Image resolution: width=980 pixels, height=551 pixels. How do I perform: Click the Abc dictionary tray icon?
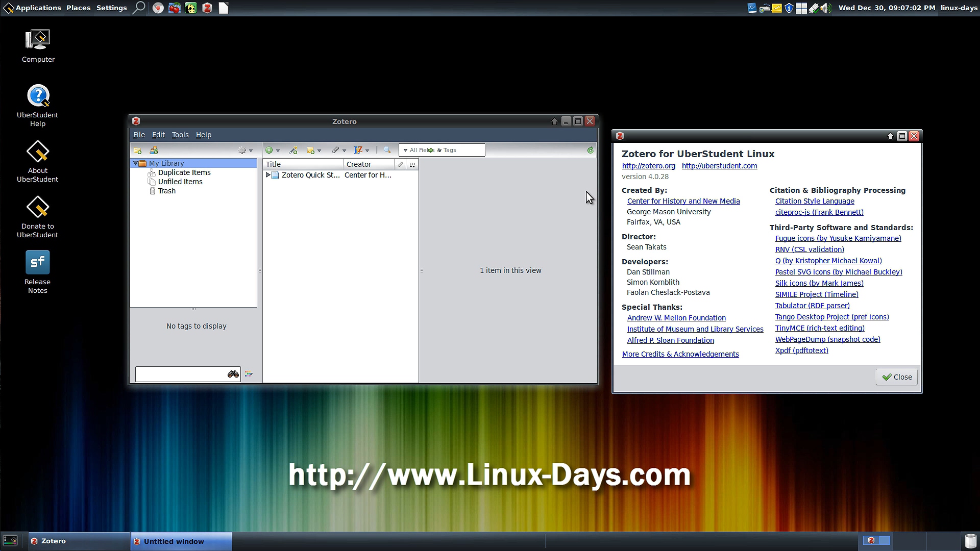point(752,8)
